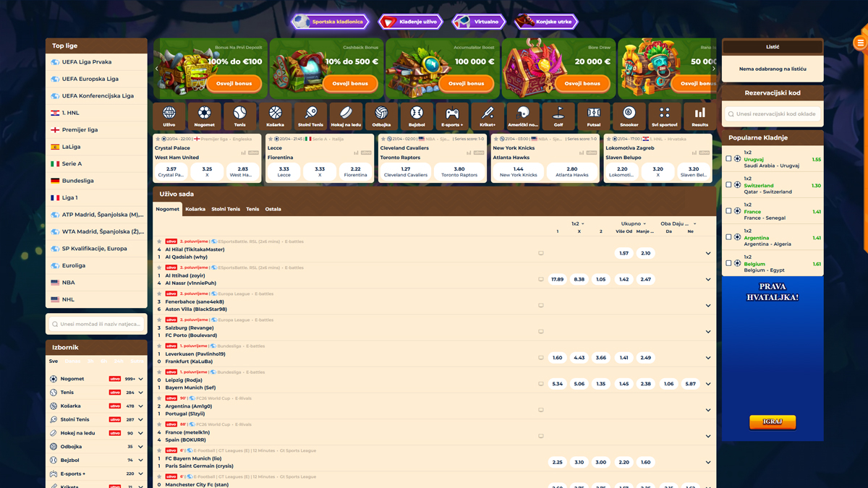This screenshot has width=868, height=488.
Task: Click Osvoji bonus on 100% do €100 banner
Action: pyautogui.click(x=234, y=83)
